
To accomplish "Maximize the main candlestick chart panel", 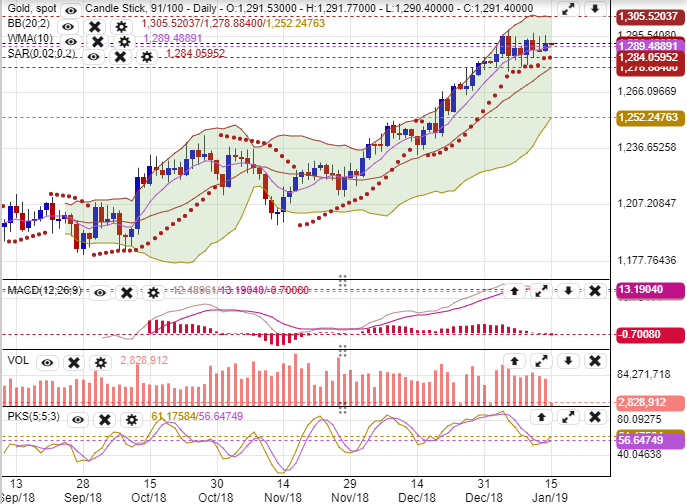I will [568, 9].
